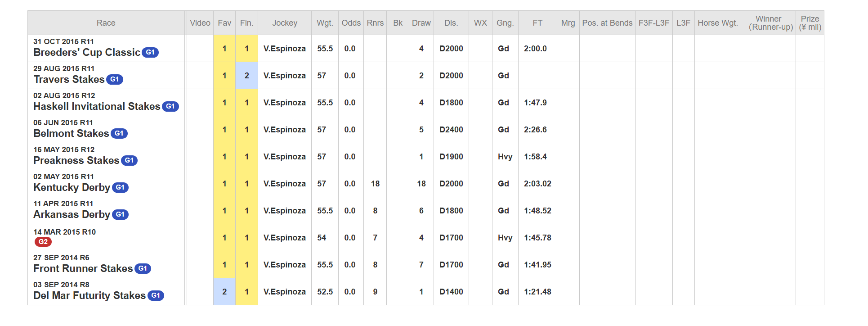Open the Breeders' Cup Classic race link
The width and height of the screenshot is (868, 326).
pyautogui.click(x=87, y=52)
